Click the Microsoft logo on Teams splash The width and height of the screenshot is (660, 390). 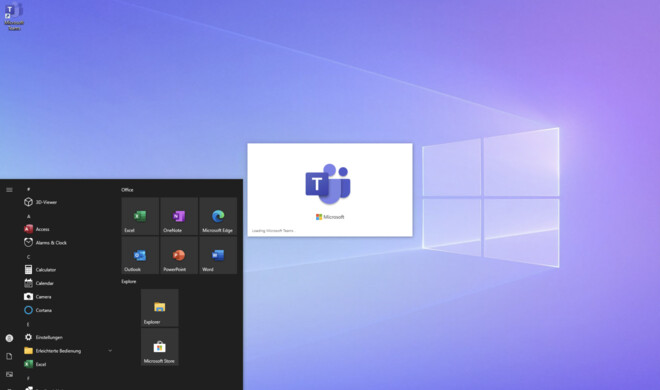coord(330,217)
